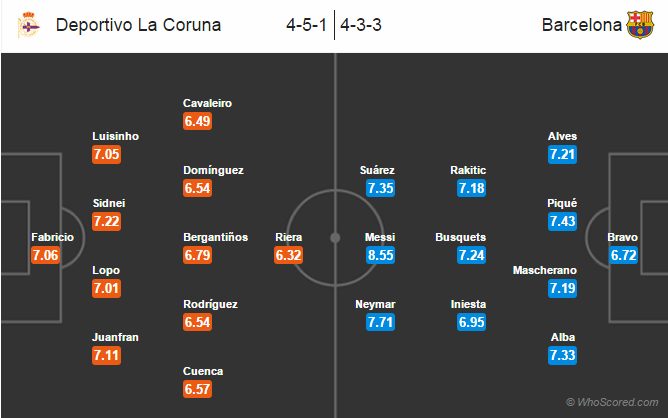Click Neymar's 7.71 rating badge
The image size is (668, 418).
(x=381, y=321)
